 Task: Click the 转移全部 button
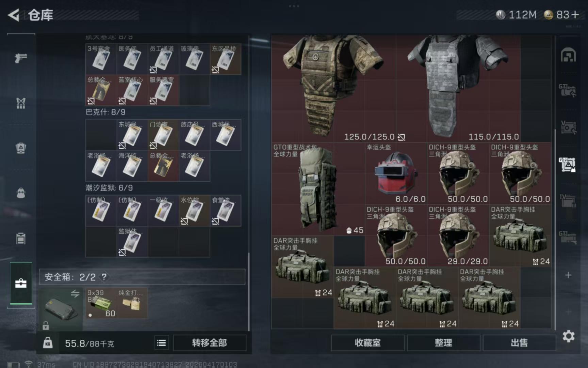(x=210, y=343)
